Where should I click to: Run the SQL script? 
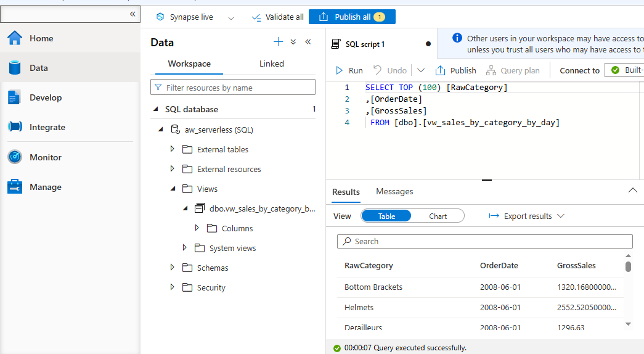[349, 70]
